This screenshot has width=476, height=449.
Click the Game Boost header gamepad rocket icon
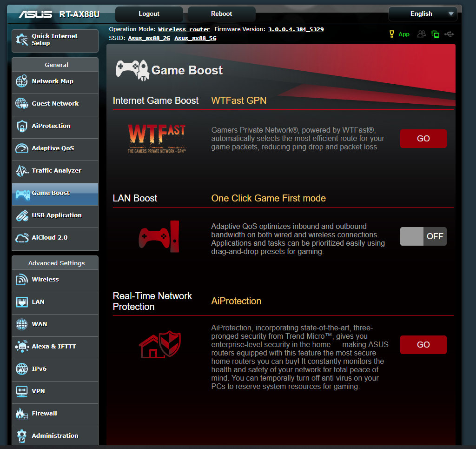tap(132, 70)
